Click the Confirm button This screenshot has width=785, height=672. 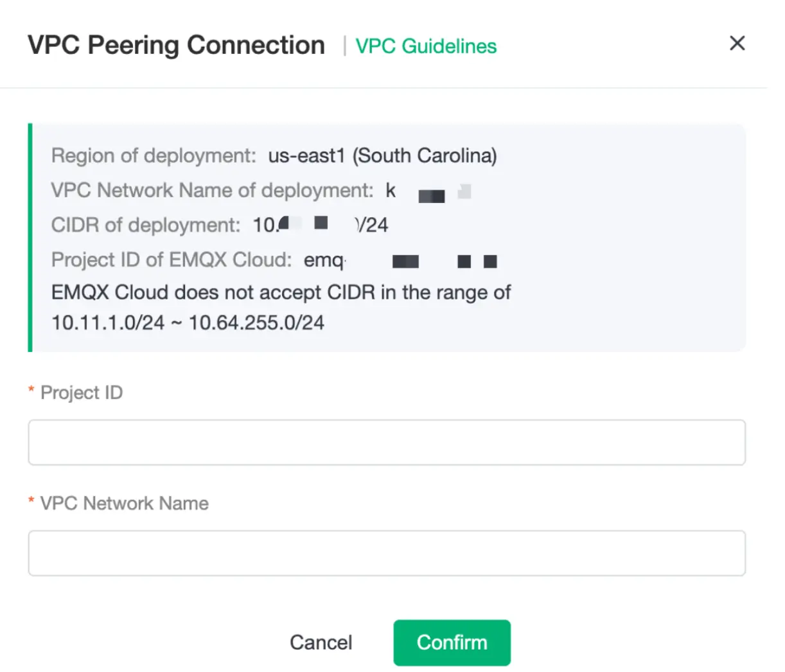[451, 642]
